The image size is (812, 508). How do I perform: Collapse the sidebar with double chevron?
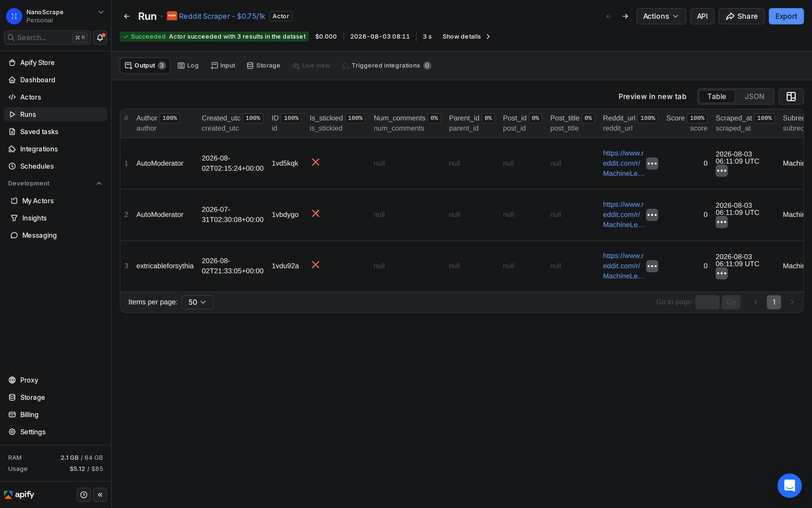pos(100,495)
